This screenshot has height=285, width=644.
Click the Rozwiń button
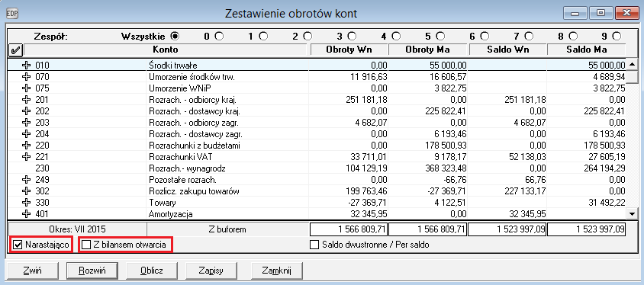pyautogui.click(x=92, y=271)
